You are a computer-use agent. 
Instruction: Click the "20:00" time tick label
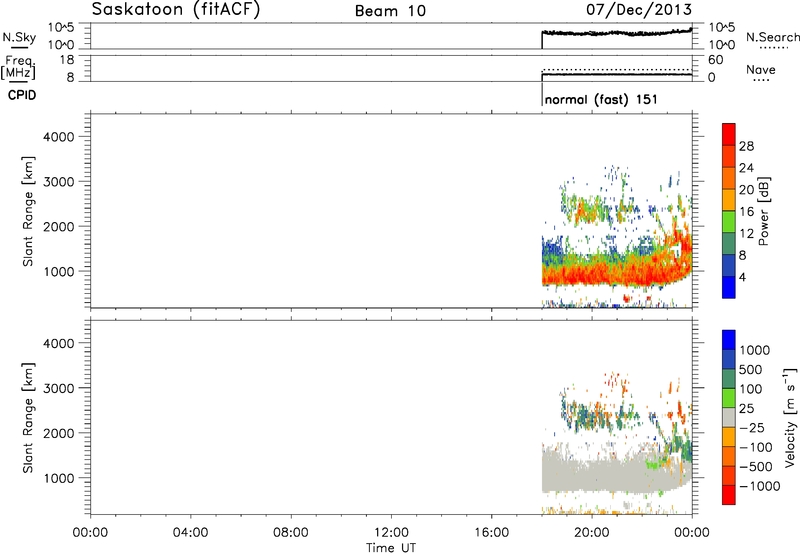[592, 533]
